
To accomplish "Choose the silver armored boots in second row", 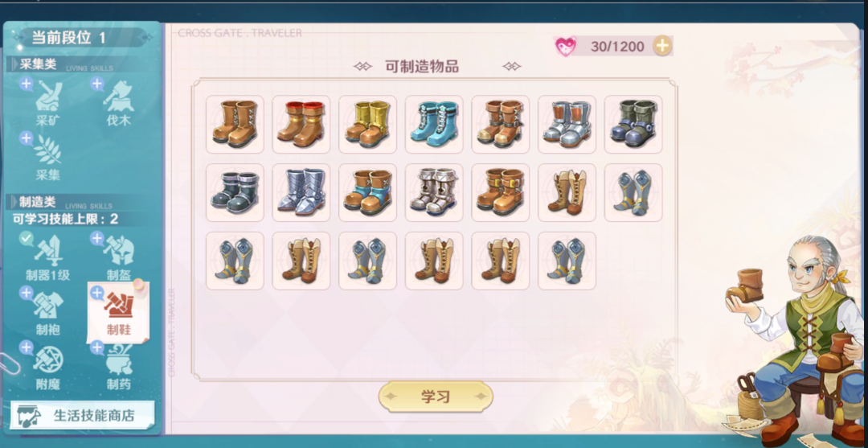I will pos(301,193).
